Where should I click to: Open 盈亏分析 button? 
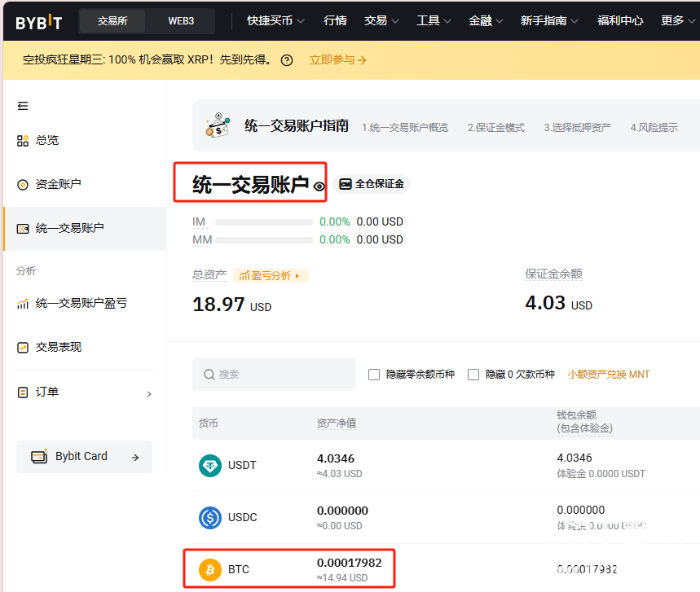(271, 276)
